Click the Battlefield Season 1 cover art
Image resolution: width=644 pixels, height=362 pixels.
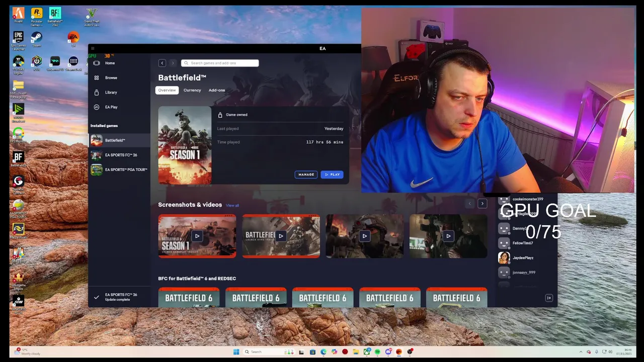185,145
